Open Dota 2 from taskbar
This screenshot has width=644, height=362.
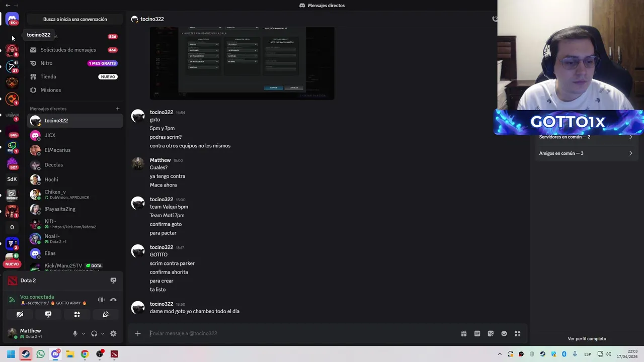point(114,354)
